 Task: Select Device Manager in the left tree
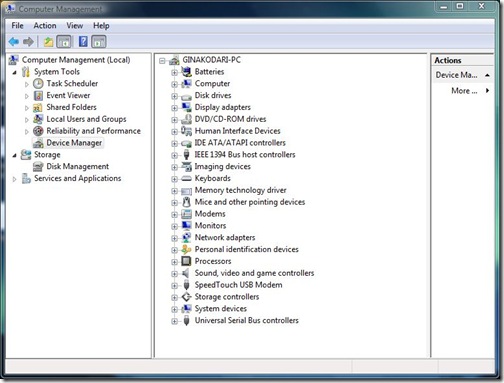point(74,143)
